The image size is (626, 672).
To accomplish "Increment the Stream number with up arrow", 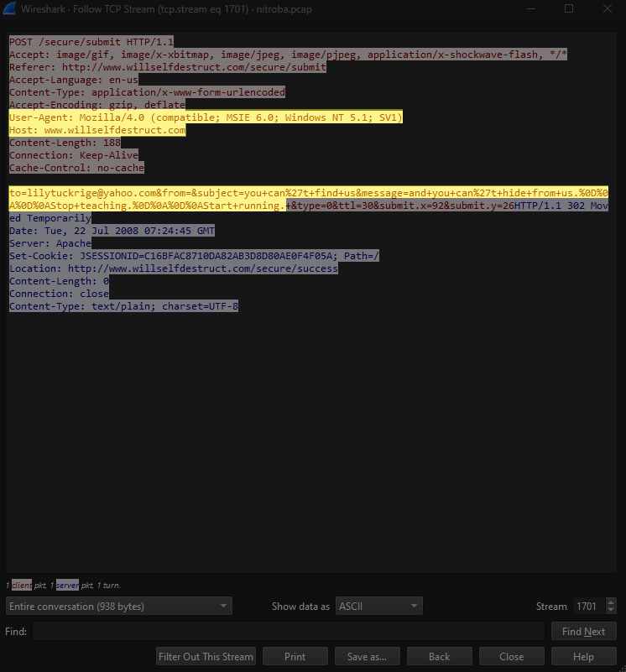I will click(611, 602).
